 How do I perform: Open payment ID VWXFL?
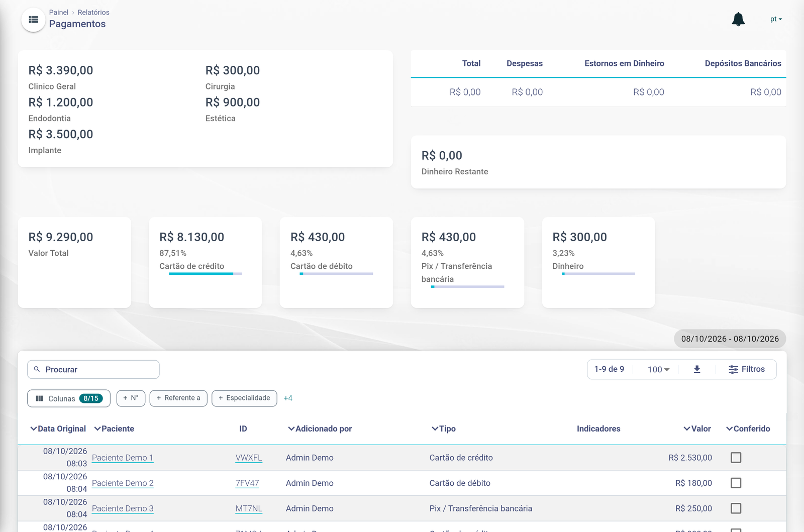[x=249, y=458]
